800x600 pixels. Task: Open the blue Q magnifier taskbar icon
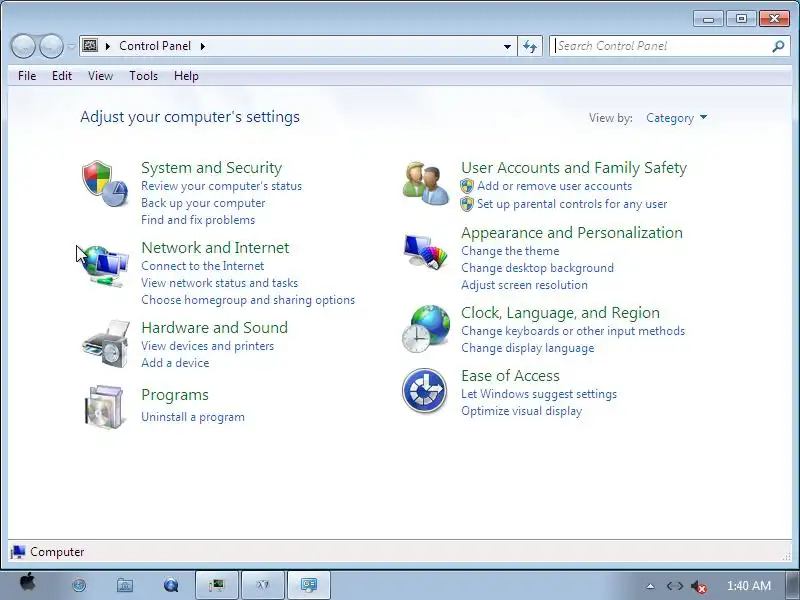pyautogui.click(x=171, y=585)
